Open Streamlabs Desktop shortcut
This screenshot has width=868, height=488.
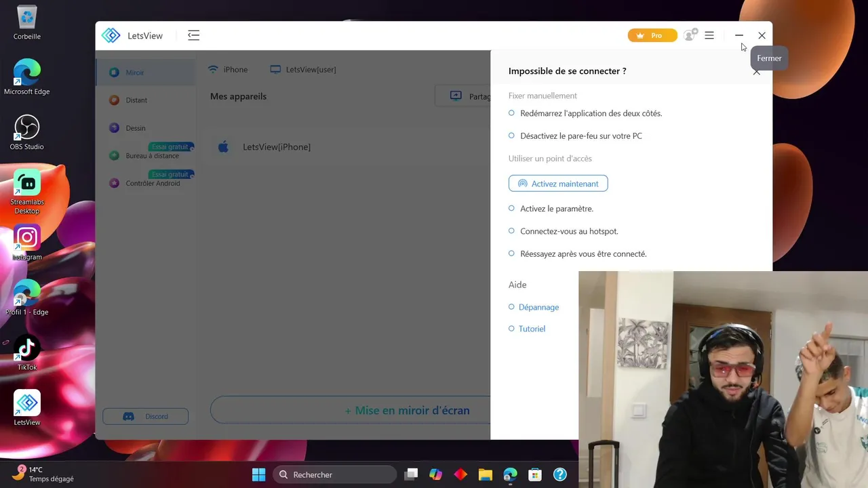(x=27, y=192)
